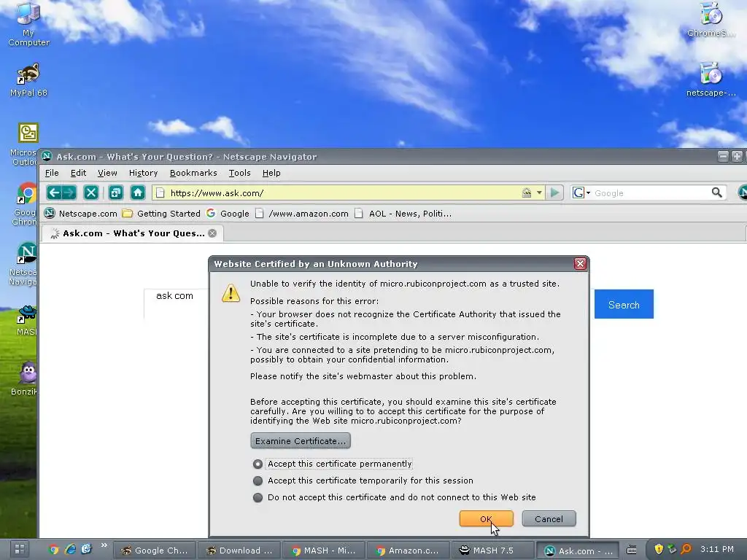Viewport: 747px width, 560px height.
Task: Close the Unknown Authority dialog with red X
Action: (x=580, y=264)
